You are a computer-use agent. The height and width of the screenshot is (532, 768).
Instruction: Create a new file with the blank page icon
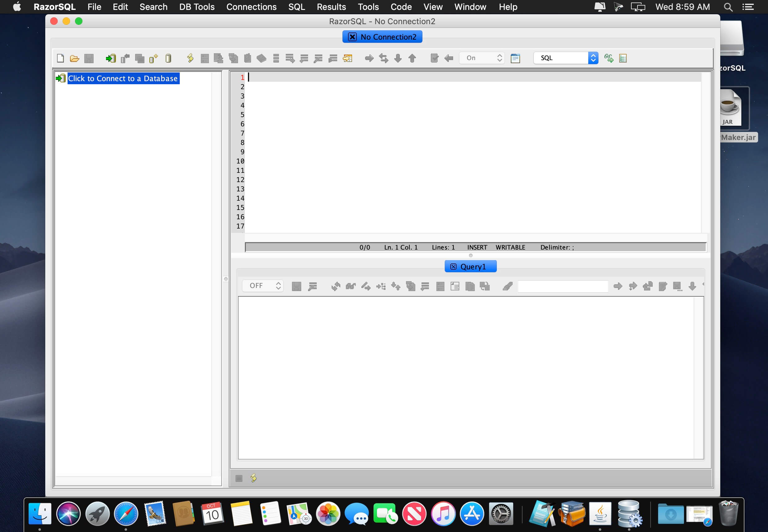[60, 58]
